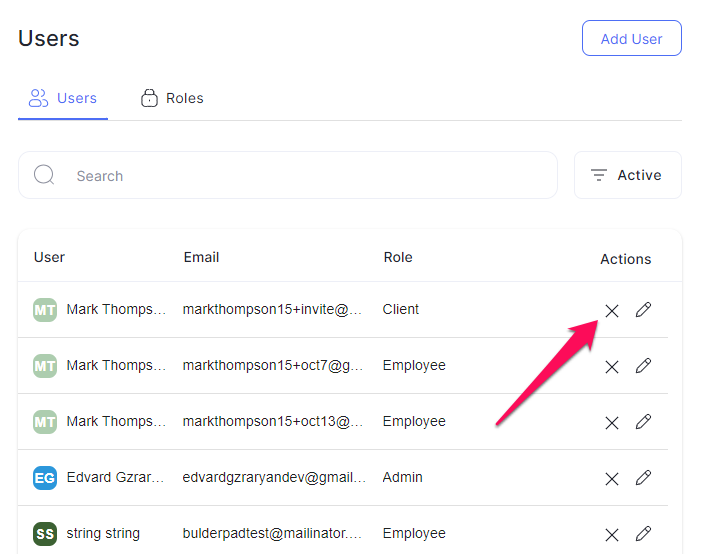Viewport: 709px width, 554px height.
Task: Click the Add User button
Action: tap(632, 38)
